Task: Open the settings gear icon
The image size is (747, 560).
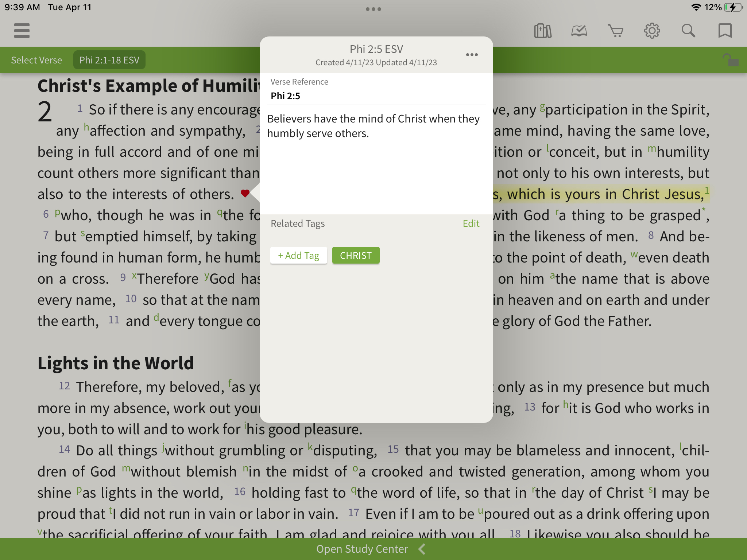Action: point(652,31)
